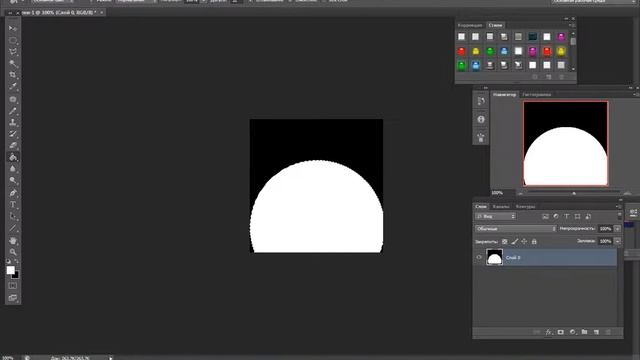The image size is (640, 360).
Task: Select the Eyedropper tool
Action: (13, 87)
